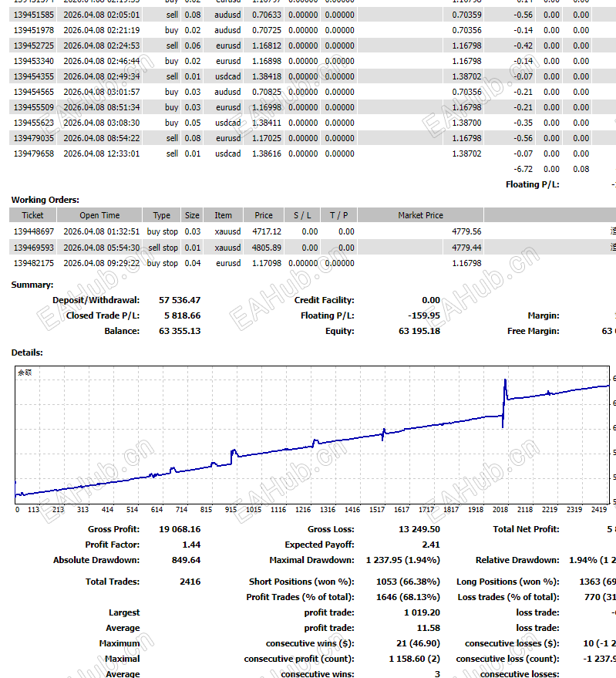Select the eurusd order price 1.17098

(x=267, y=263)
